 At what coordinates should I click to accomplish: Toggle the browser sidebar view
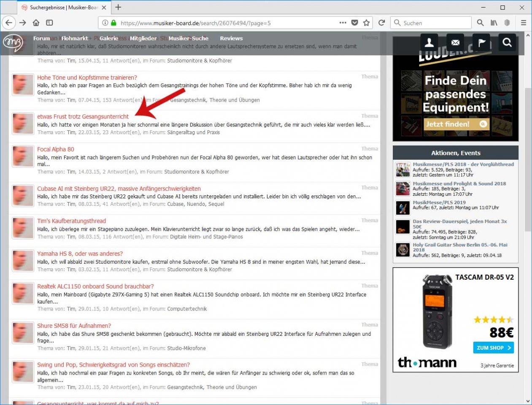[49, 23]
